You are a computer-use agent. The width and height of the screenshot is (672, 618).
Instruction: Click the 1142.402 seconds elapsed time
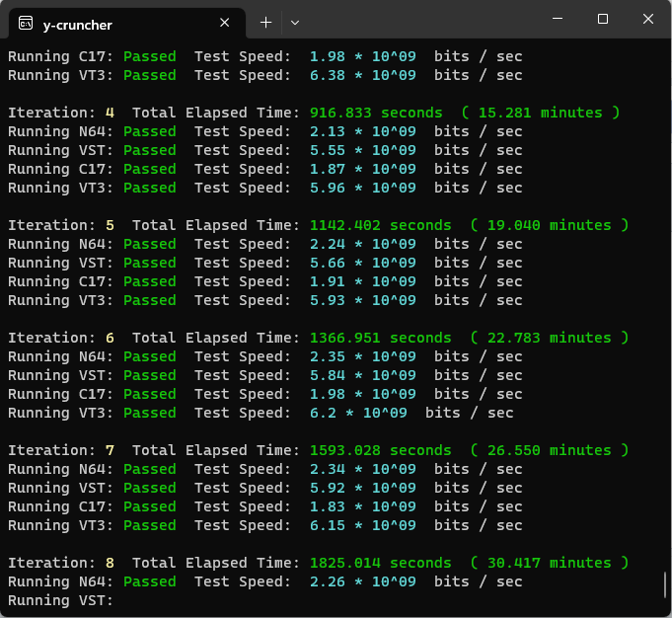(380, 225)
